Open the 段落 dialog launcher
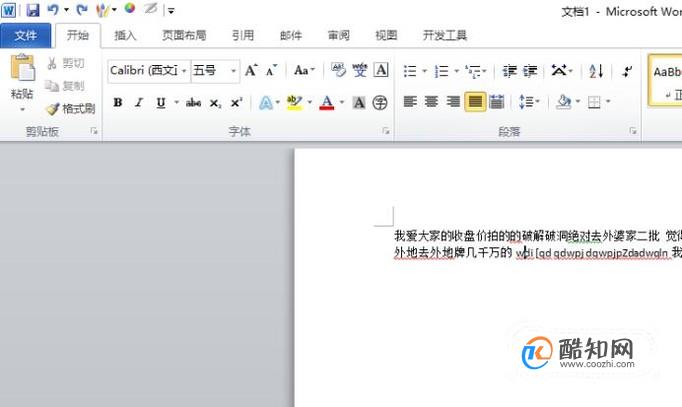 [x=633, y=131]
